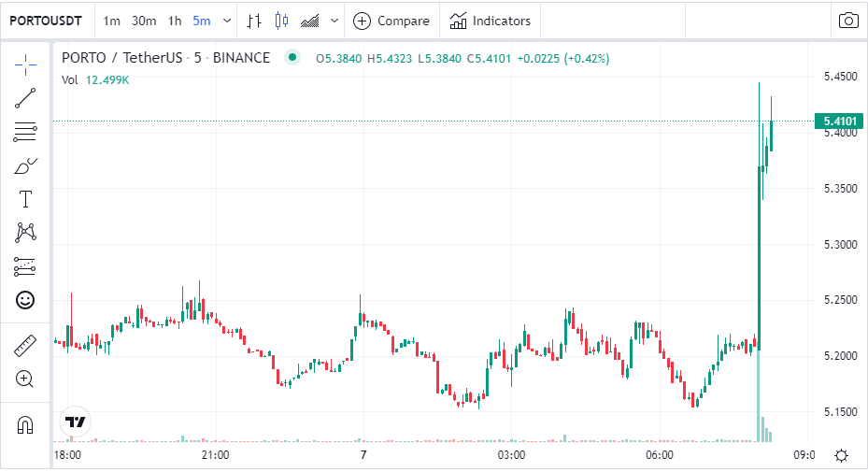Set interval to 30m
The height and width of the screenshot is (472, 868).
[x=143, y=21]
